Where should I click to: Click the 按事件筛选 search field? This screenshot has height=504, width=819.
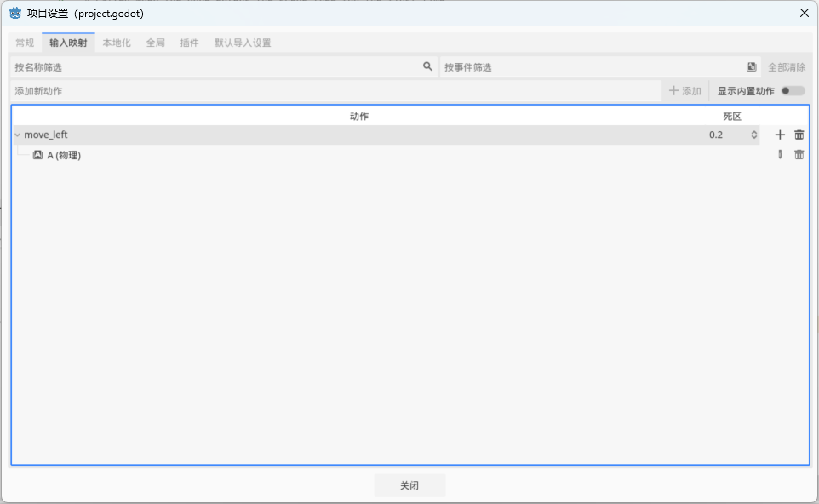tap(553, 66)
